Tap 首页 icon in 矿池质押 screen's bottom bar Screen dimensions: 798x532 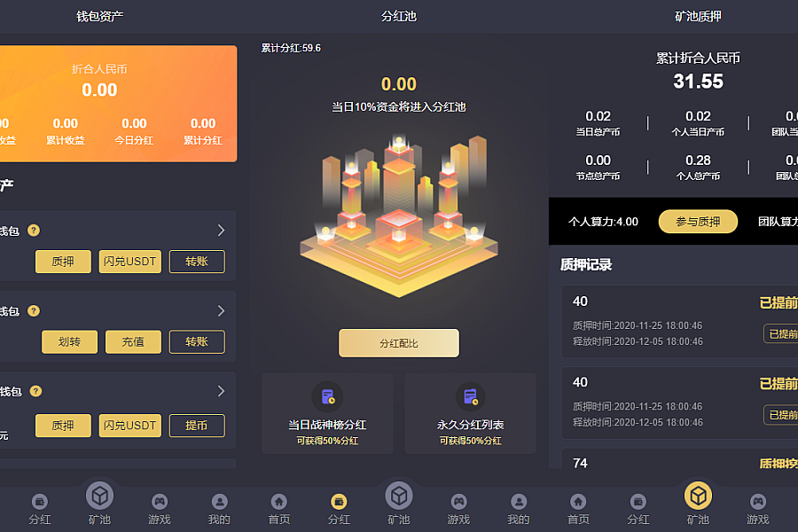click(578, 502)
